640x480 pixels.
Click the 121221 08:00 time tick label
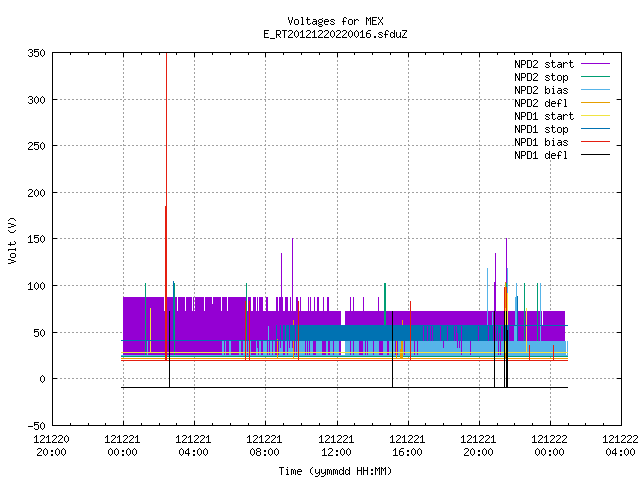click(264, 446)
